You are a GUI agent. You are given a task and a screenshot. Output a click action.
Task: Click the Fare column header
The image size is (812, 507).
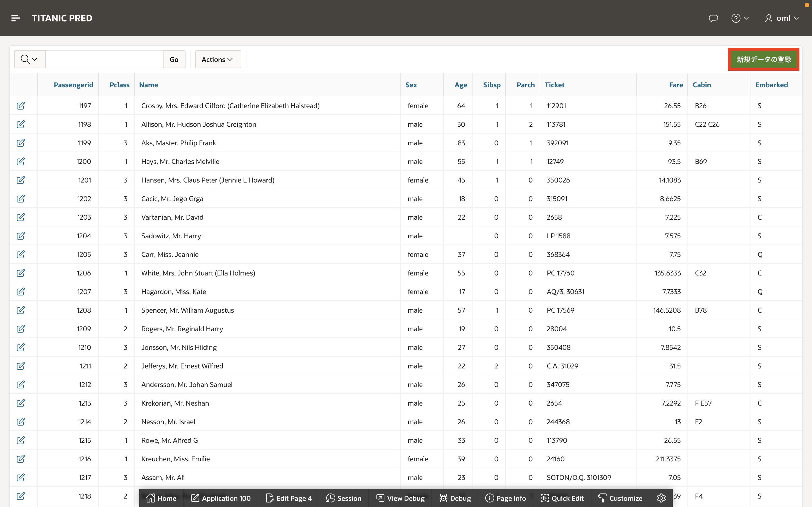676,85
